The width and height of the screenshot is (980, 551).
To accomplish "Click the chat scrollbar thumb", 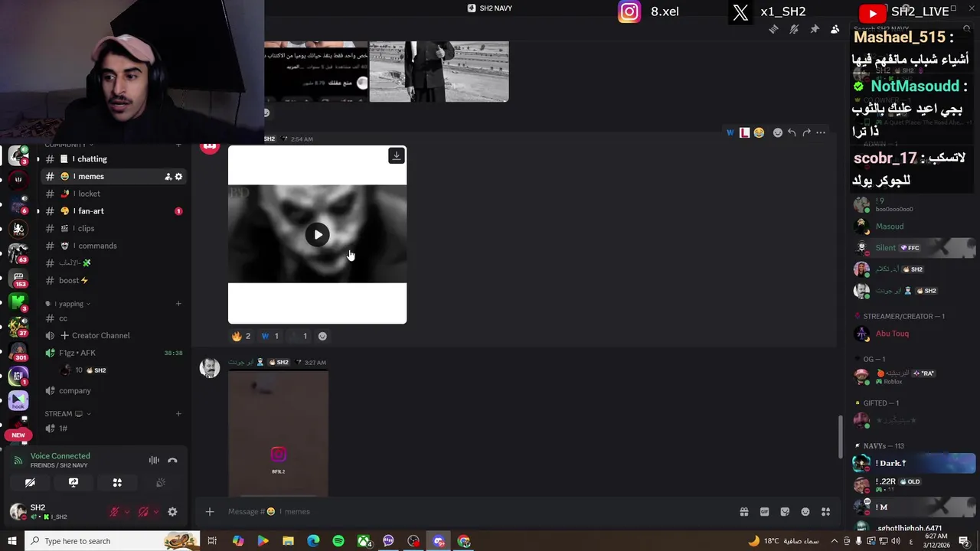I will [x=841, y=437].
